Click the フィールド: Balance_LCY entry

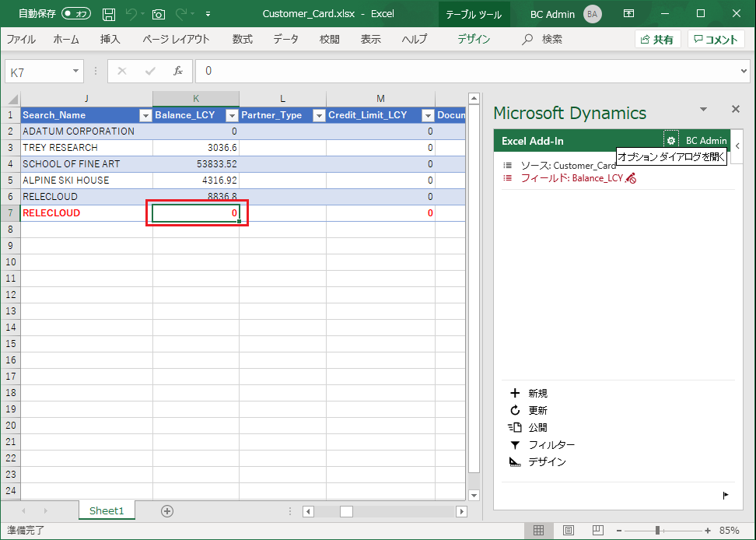pos(572,178)
